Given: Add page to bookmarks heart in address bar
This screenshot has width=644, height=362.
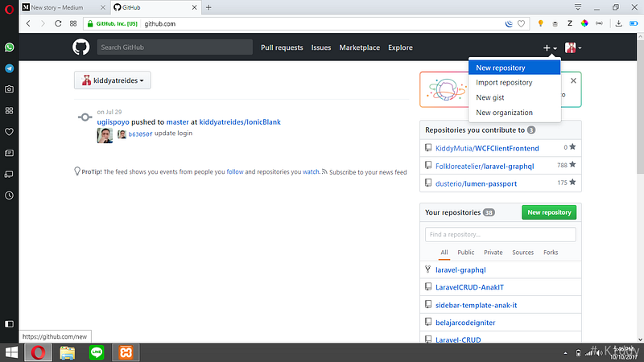Looking at the screenshot, I should click(521, 24).
